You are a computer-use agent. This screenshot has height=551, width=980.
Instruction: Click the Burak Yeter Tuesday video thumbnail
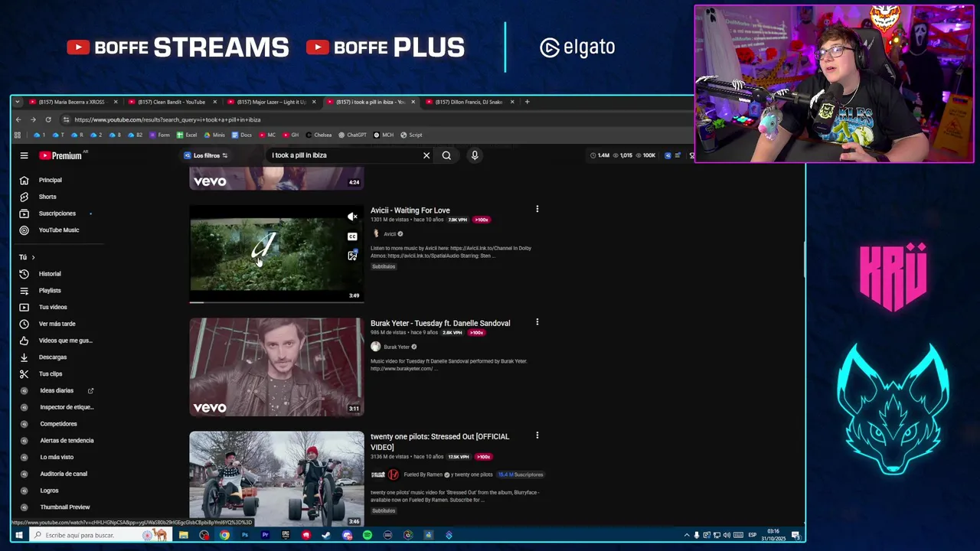[x=276, y=367]
